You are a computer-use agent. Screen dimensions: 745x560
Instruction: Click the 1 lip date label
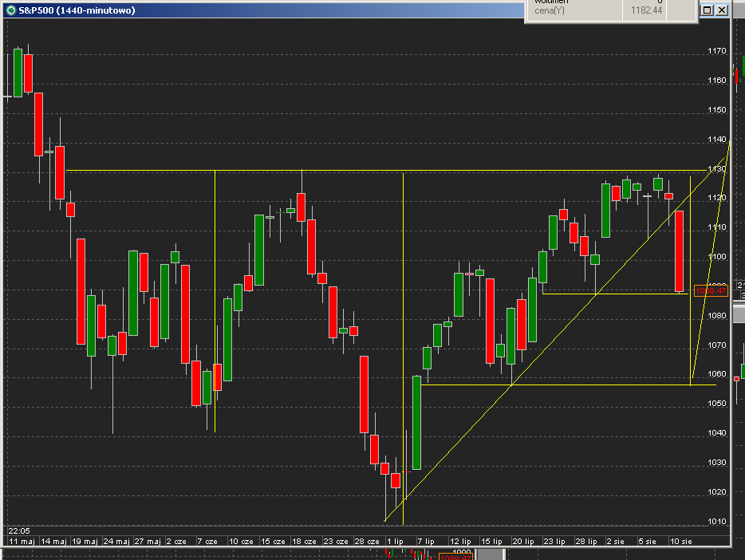click(395, 541)
